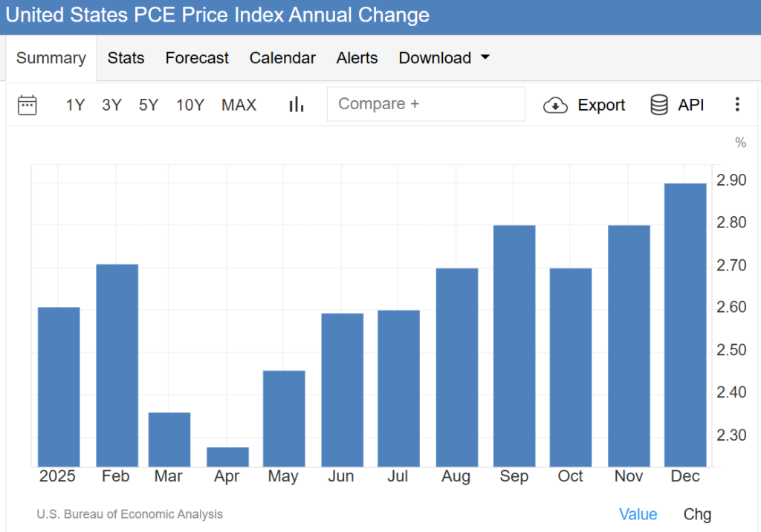761x532 pixels.
Task: Select the Alerts tab
Action: pyautogui.click(x=357, y=58)
